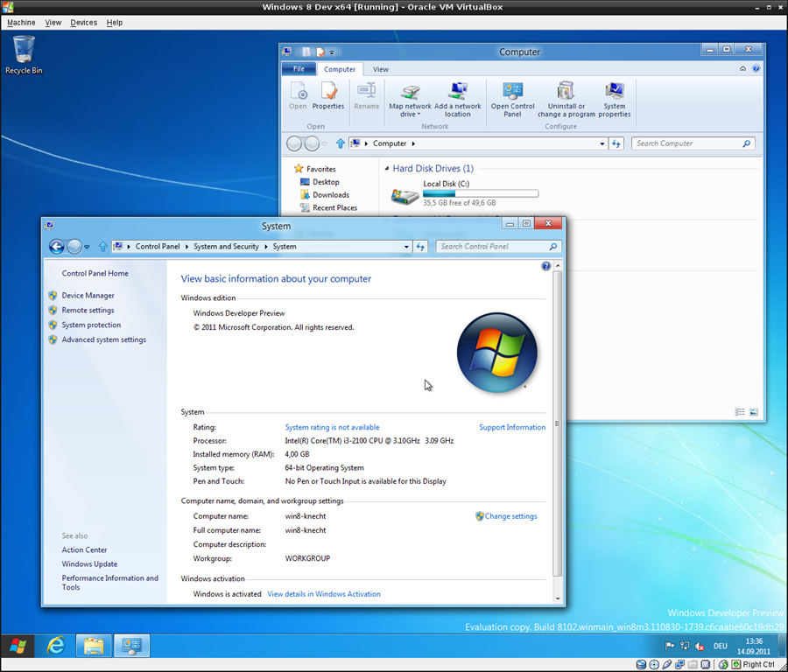Open the VirtualBox Help menu
The height and width of the screenshot is (672, 788).
(x=114, y=23)
